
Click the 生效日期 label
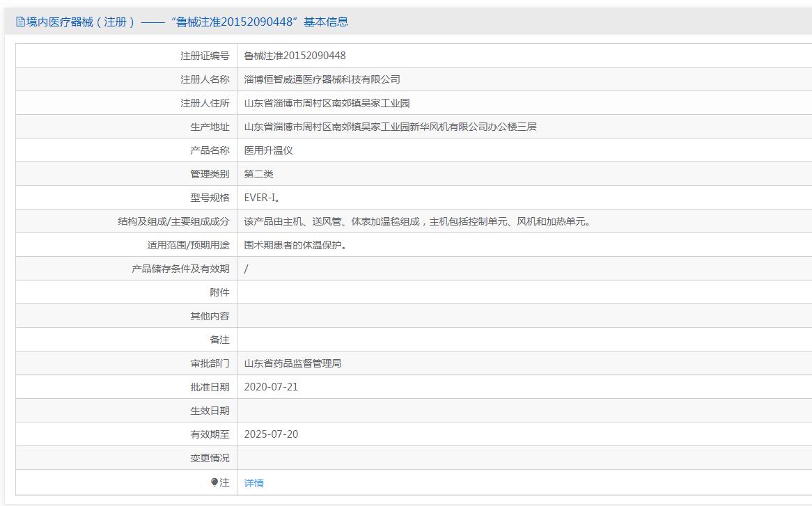click(210, 411)
